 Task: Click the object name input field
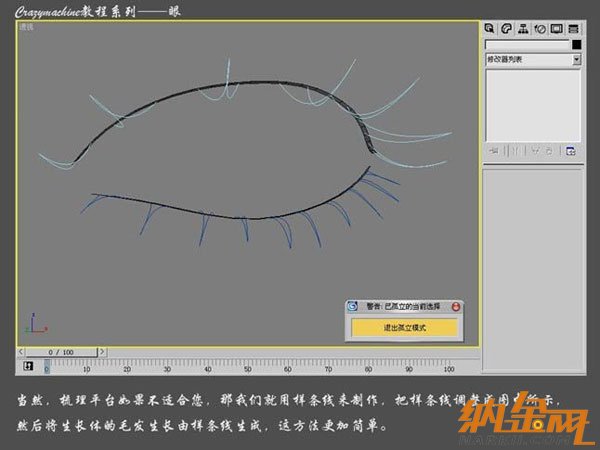(528, 45)
